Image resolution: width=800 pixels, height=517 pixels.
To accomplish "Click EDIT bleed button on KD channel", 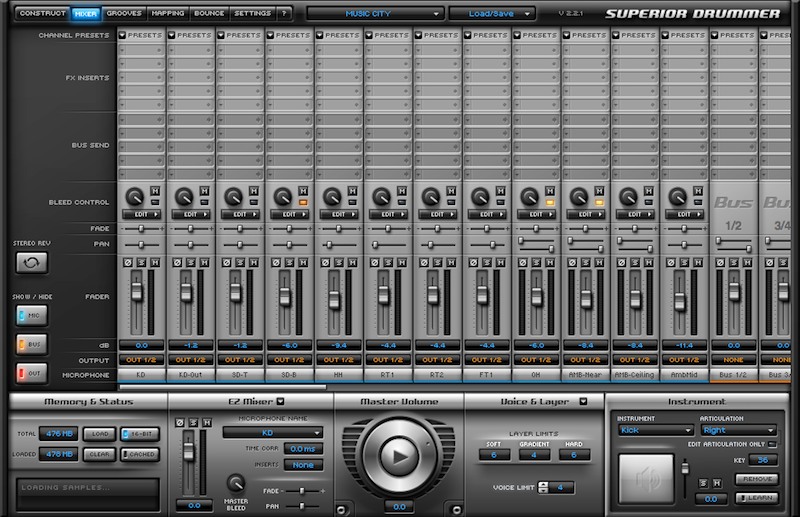I will [x=141, y=214].
